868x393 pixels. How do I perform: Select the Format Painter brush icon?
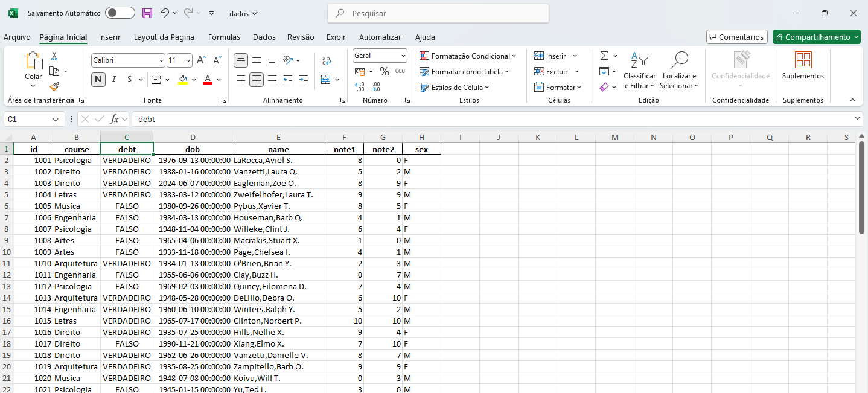[x=55, y=87]
